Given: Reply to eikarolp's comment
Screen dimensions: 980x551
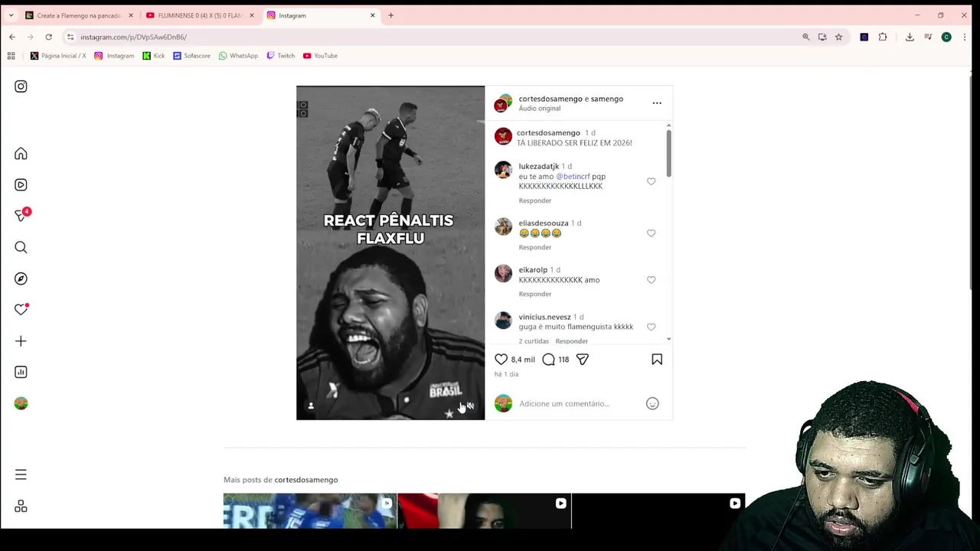Looking at the screenshot, I should pos(534,294).
